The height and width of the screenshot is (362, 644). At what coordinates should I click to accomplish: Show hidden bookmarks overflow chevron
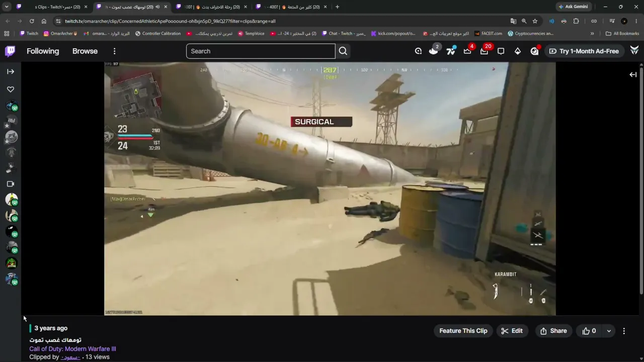pos(592,34)
